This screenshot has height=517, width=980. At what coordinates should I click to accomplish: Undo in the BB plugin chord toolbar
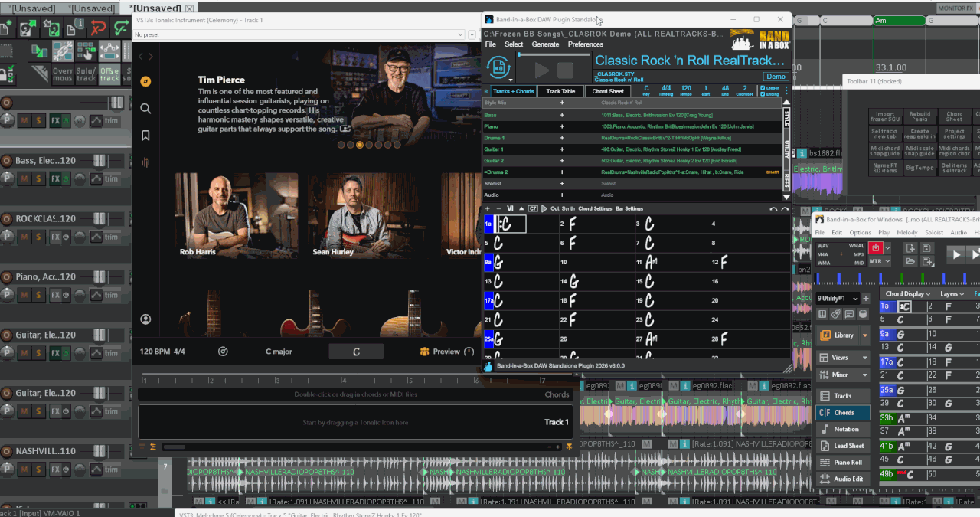pos(773,208)
